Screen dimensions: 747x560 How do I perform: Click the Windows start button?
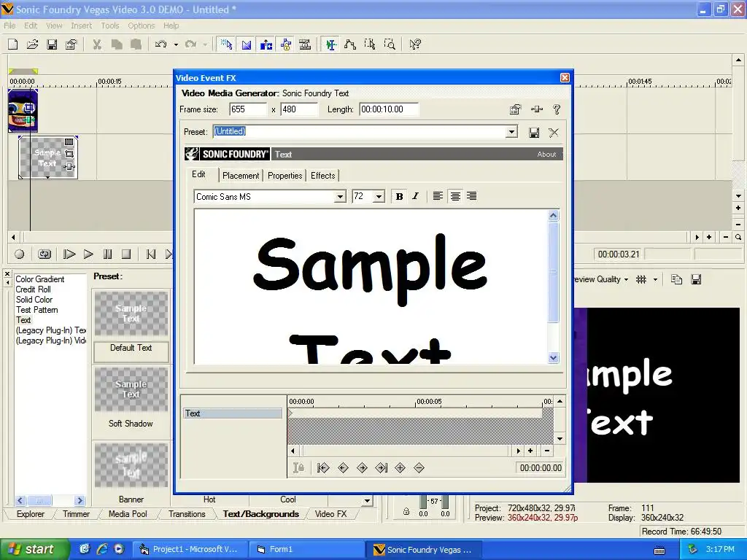[x=34, y=549]
